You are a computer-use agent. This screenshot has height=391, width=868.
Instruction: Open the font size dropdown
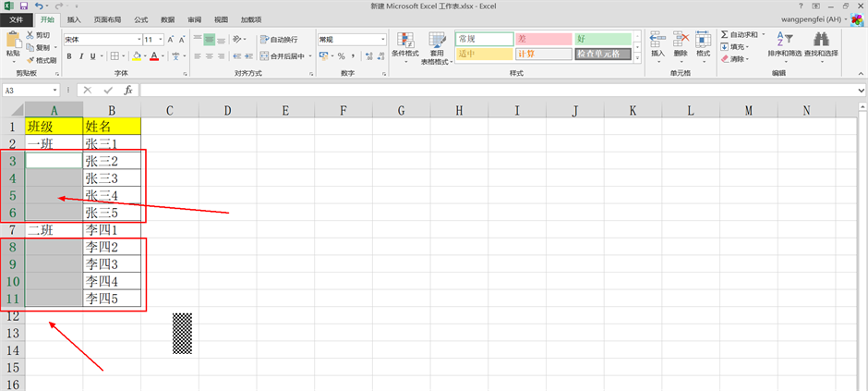pyautogui.click(x=162, y=40)
